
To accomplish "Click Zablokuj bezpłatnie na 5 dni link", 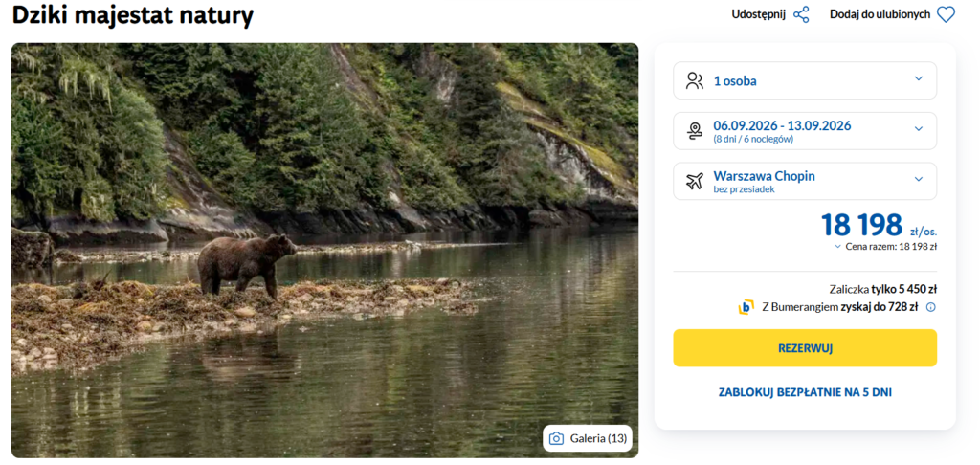I will coord(805,392).
